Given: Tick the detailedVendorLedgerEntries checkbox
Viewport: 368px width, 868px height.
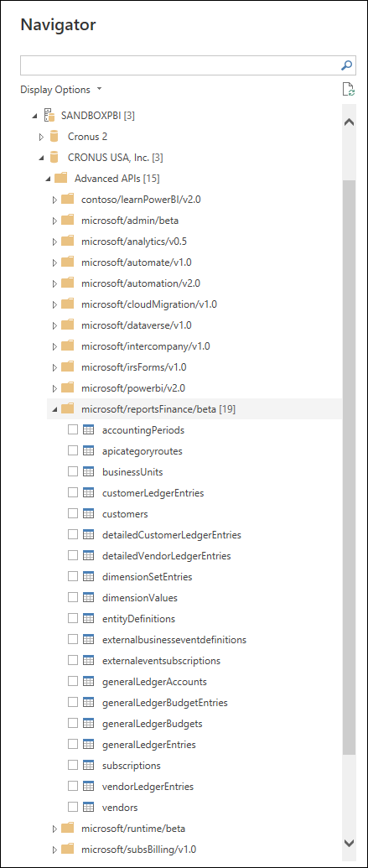Looking at the screenshot, I should (x=73, y=556).
